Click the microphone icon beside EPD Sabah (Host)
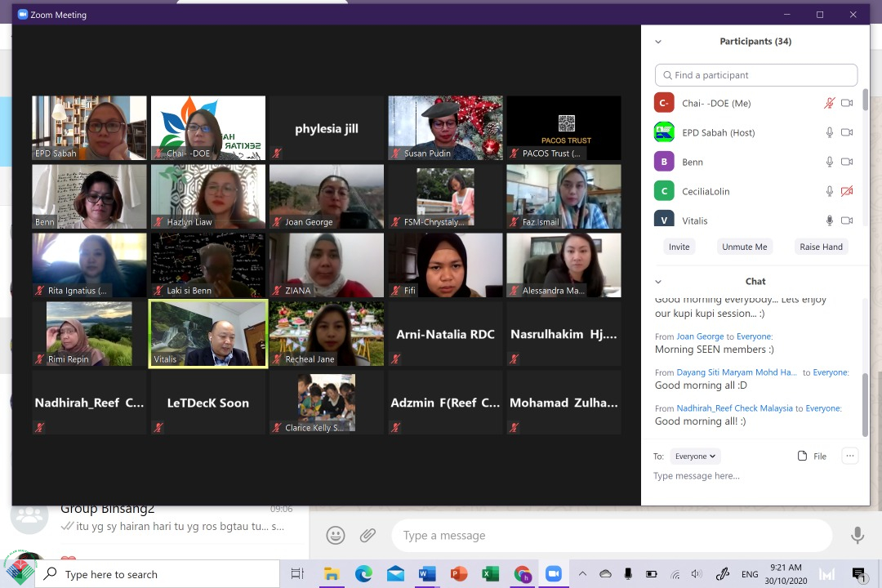882x588 pixels. [x=829, y=132]
